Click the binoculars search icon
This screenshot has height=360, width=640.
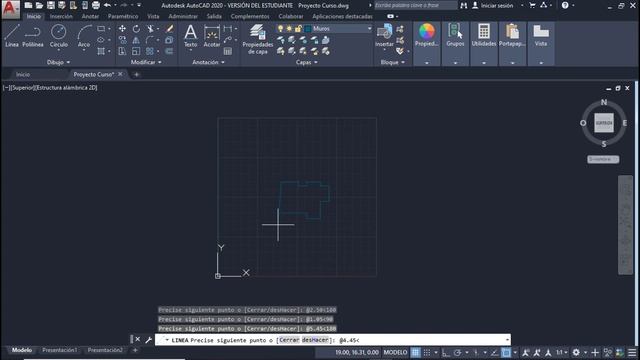[464, 5]
